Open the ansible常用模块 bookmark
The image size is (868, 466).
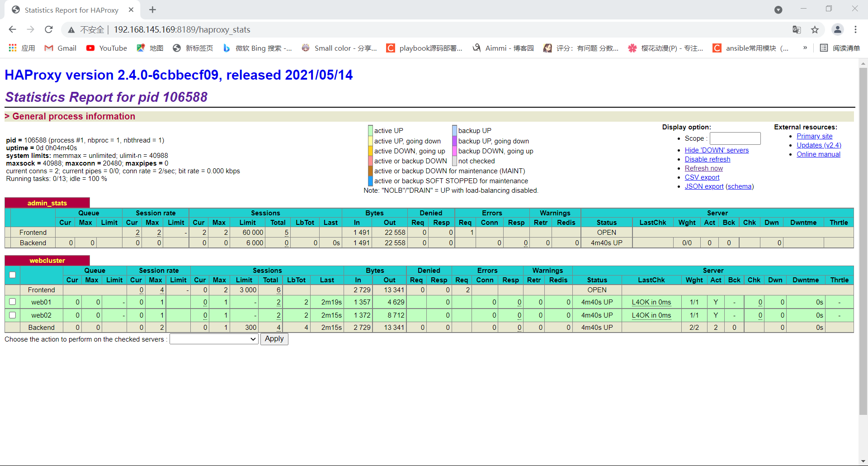coord(751,48)
